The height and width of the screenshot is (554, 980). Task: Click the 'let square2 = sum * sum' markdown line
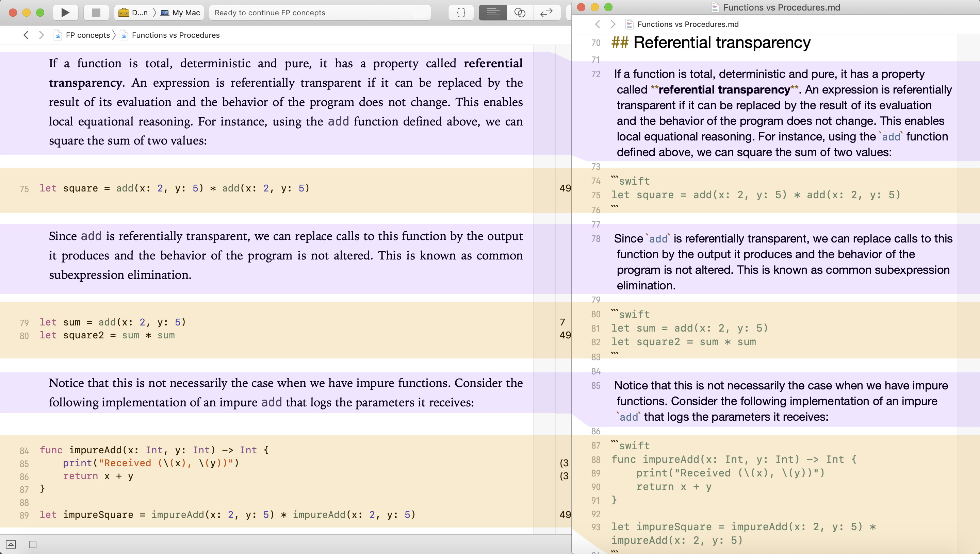tap(684, 342)
